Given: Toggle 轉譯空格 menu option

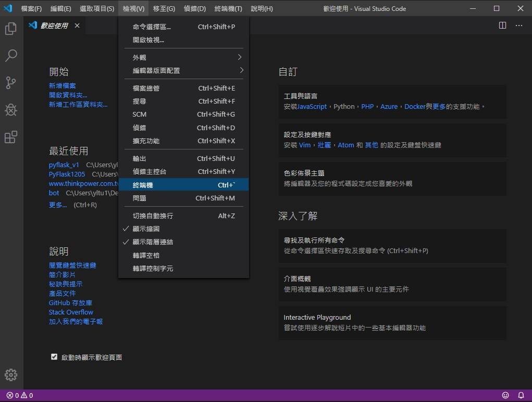Looking at the screenshot, I should pyautogui.click(x=183, y=255).
